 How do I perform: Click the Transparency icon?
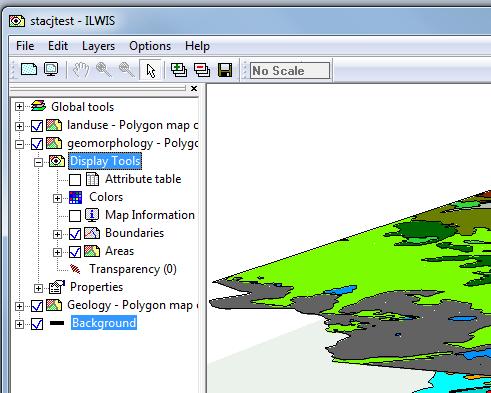coord(75,269)
